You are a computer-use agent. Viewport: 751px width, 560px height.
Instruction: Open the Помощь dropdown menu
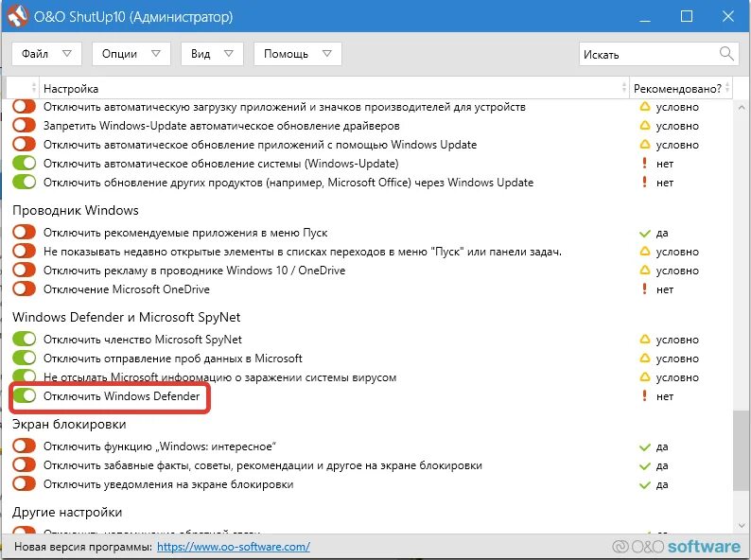click(x=297, y=54)
